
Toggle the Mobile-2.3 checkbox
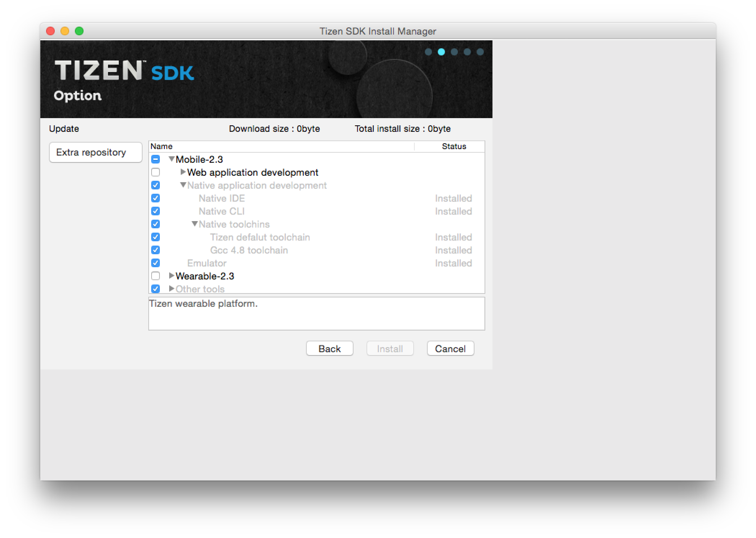click(x=156, y=159)
